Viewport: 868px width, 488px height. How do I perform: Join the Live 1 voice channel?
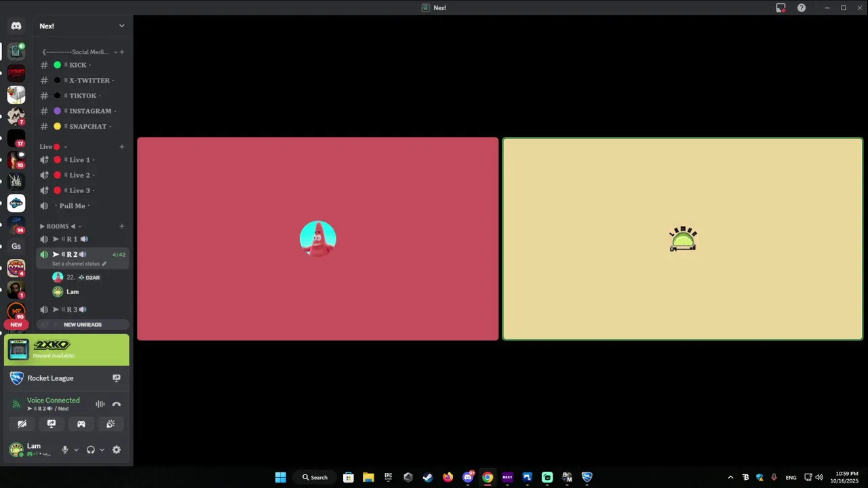point(83,160)
